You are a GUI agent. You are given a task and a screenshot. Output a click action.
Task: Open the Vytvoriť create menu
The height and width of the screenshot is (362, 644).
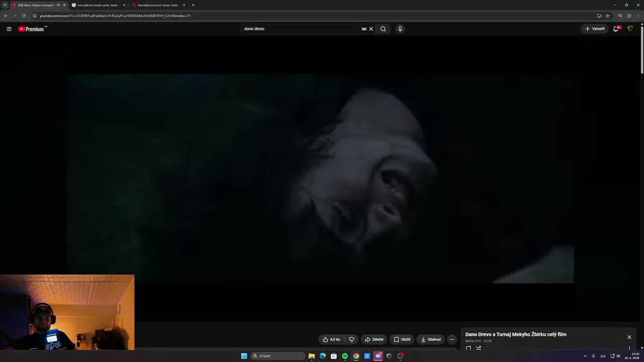click(595, 29)
